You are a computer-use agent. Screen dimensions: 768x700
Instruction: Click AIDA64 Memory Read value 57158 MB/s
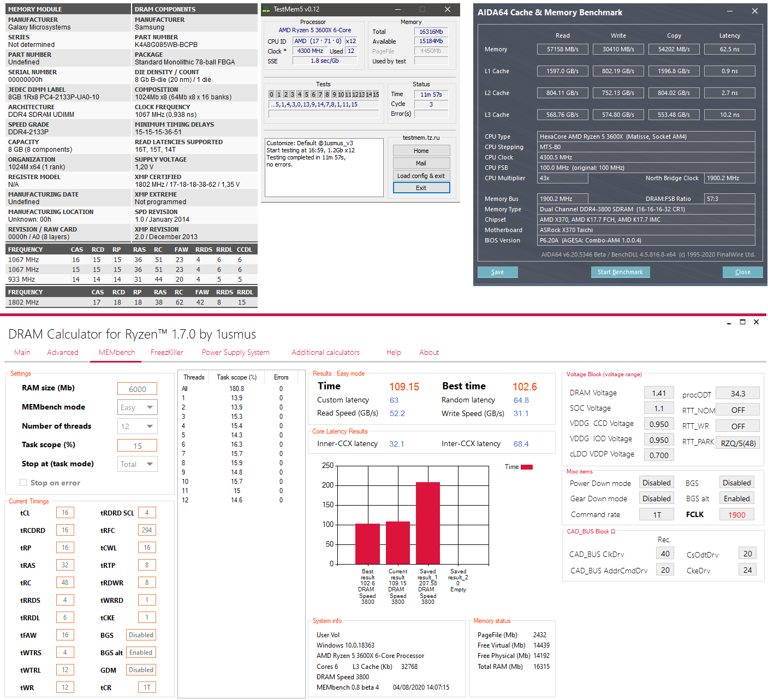point(562,49)
